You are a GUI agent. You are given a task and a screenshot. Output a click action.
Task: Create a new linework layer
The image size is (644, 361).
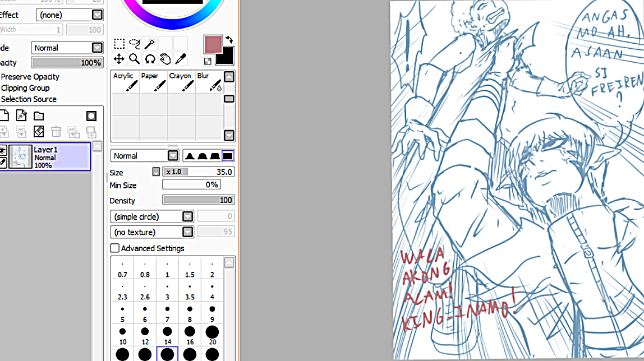[x=21, y=115]
